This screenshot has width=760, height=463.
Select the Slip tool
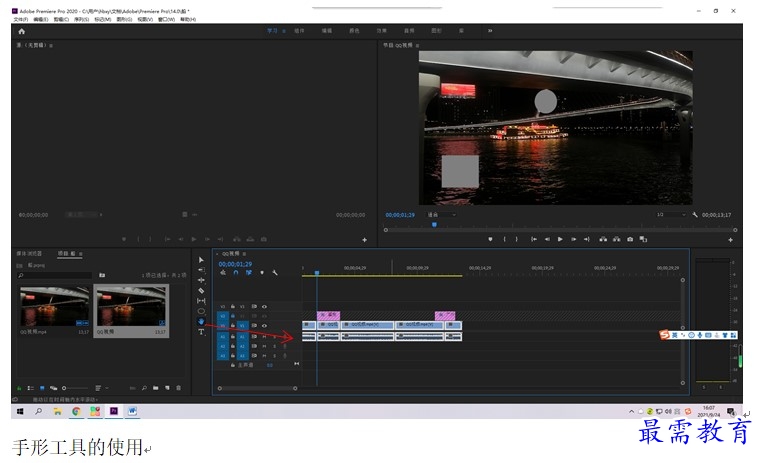tap(201, 301)
